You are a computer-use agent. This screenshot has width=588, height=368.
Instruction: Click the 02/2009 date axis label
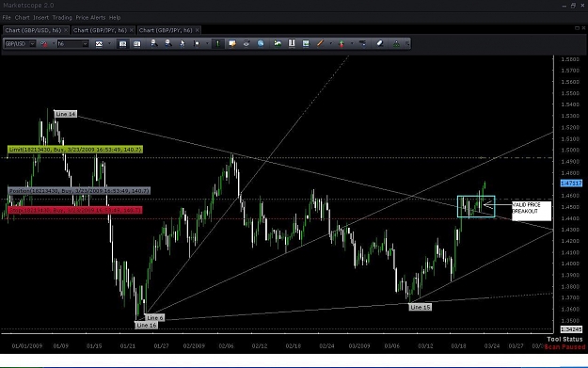pyautogui.click(x=194, y=345)
